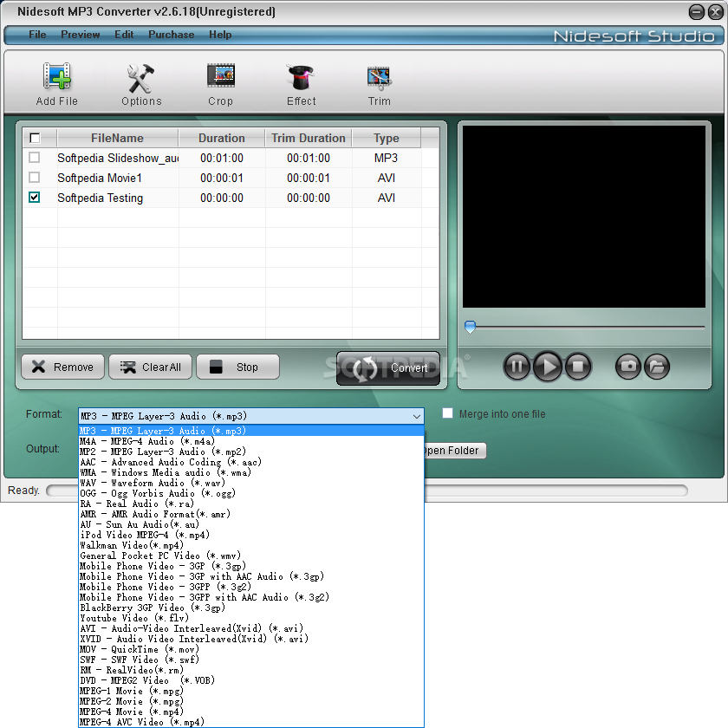This screenshot has height=728, width=728.
Task: Click the Add File toolbar icon
Action: pyautogui.click(x=56, y=83)
